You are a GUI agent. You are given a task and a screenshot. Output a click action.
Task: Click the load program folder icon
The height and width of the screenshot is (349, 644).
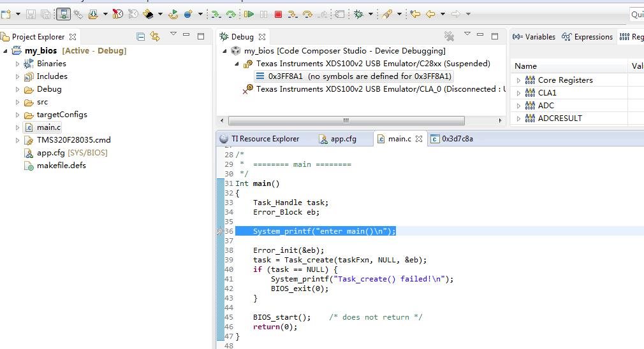(94, 15)
